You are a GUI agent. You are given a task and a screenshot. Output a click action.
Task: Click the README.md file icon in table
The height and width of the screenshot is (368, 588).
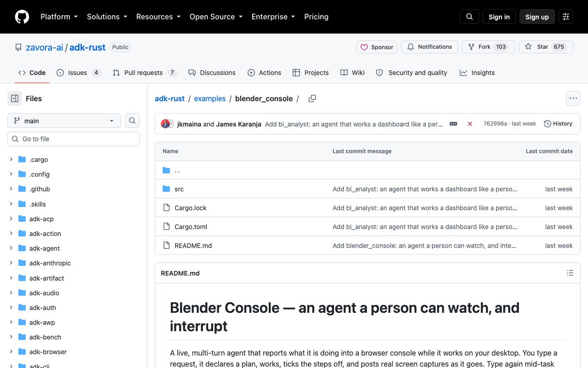166,246
